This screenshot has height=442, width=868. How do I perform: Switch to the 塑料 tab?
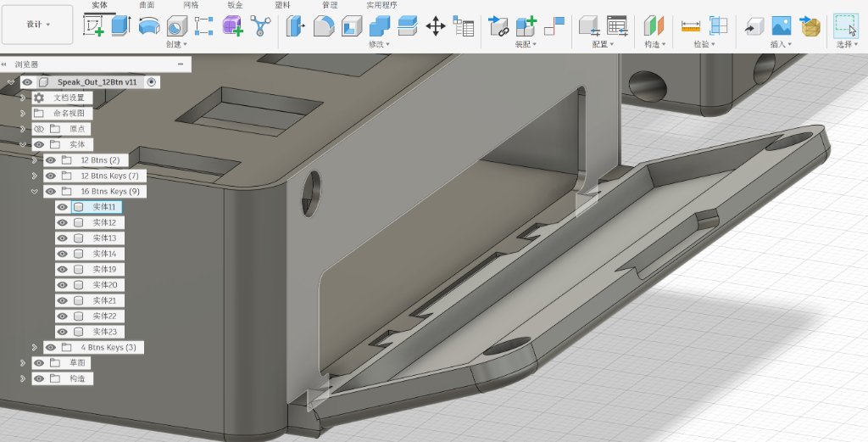point(282,5)
